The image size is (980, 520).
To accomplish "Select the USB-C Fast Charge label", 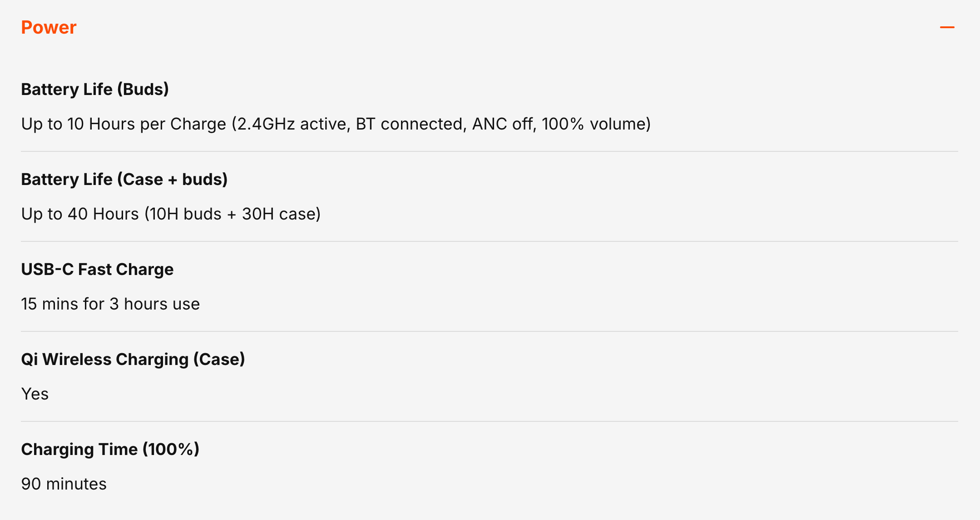I will pos(97,270).
